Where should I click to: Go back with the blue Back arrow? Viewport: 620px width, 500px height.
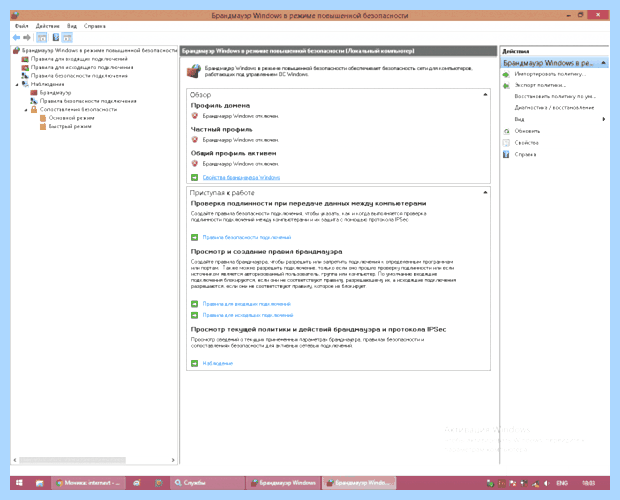[16, 38]
